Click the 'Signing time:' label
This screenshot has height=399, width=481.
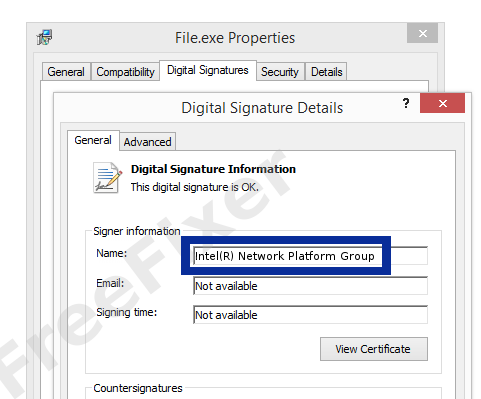127,312
